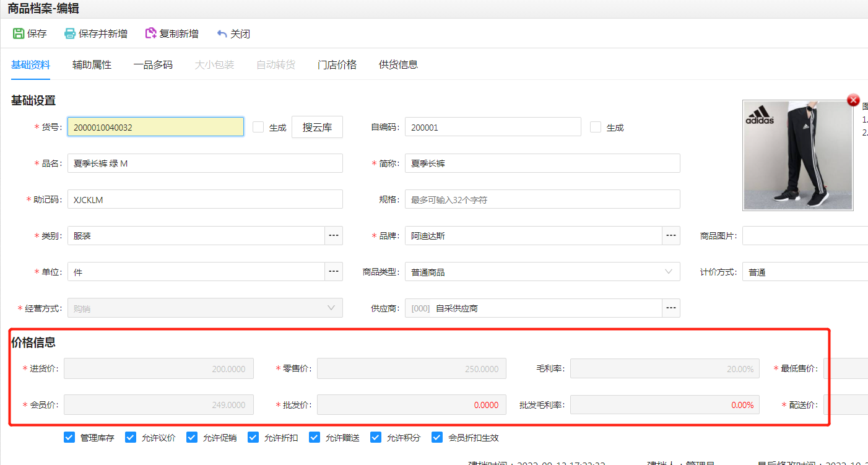Toggle the 管理库存 checkbox
The width and height of the screenshot is (868, 465).
69,437
